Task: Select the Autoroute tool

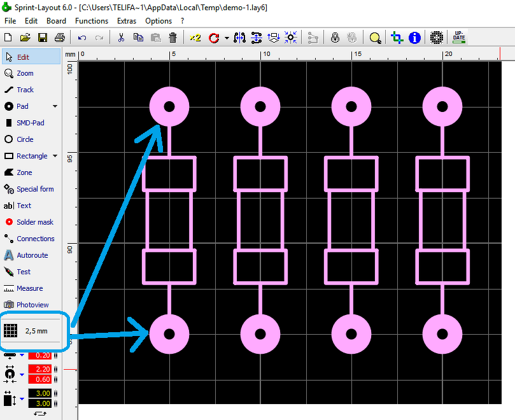Action: 32,255
